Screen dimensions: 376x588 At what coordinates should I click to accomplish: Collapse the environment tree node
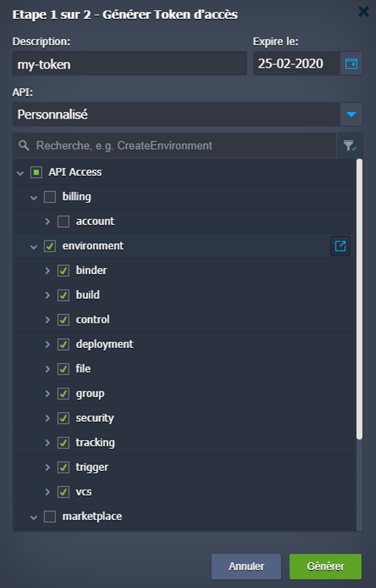[34, 247]
